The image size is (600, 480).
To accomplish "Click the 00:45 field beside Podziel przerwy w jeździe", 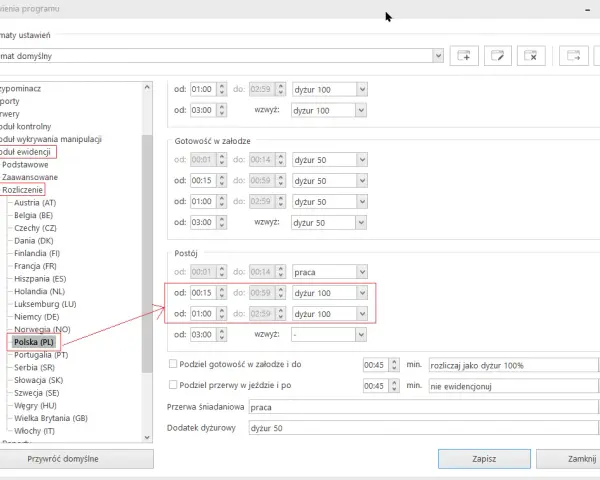I will [376, 386].
